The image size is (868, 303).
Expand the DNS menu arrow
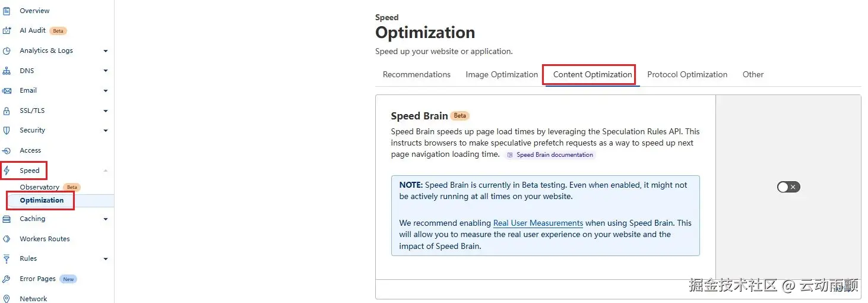[x=106, y=71]
